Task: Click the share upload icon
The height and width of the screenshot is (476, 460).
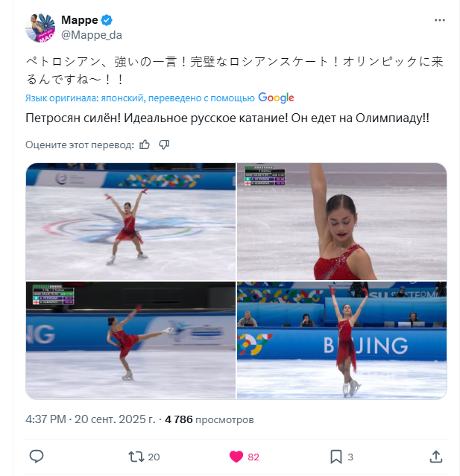Action: 436,457
